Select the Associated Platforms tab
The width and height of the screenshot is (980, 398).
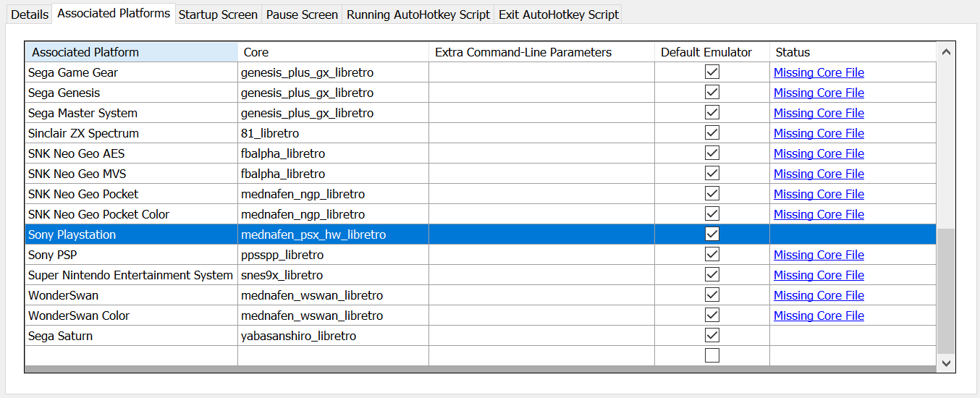[x=114, y=13]
